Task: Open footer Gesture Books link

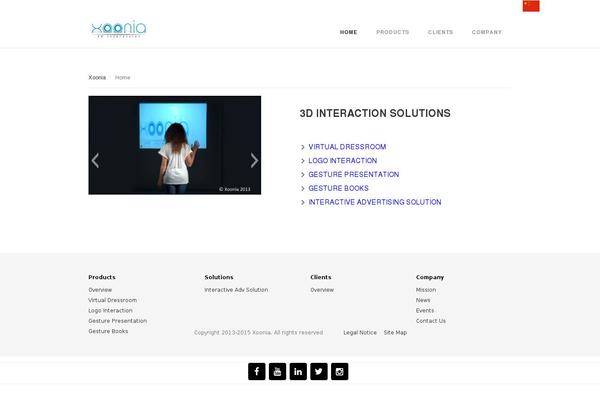Action: (x=108, y=331)
